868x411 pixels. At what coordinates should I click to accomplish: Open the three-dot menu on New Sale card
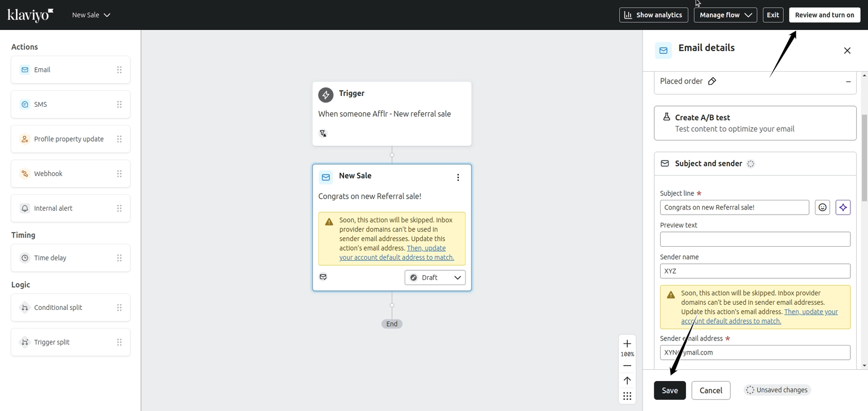pos(458,177)
